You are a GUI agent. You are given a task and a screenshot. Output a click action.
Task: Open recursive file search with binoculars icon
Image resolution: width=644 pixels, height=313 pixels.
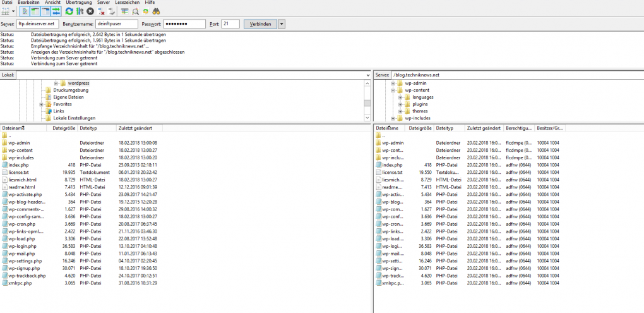click(156, 11)
